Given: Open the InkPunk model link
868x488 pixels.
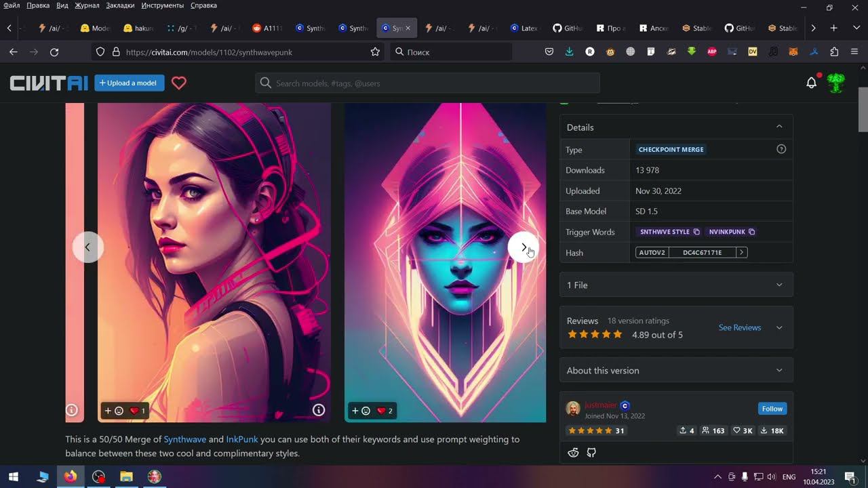Looking at the screenshot, I should (x=242, y=439).
